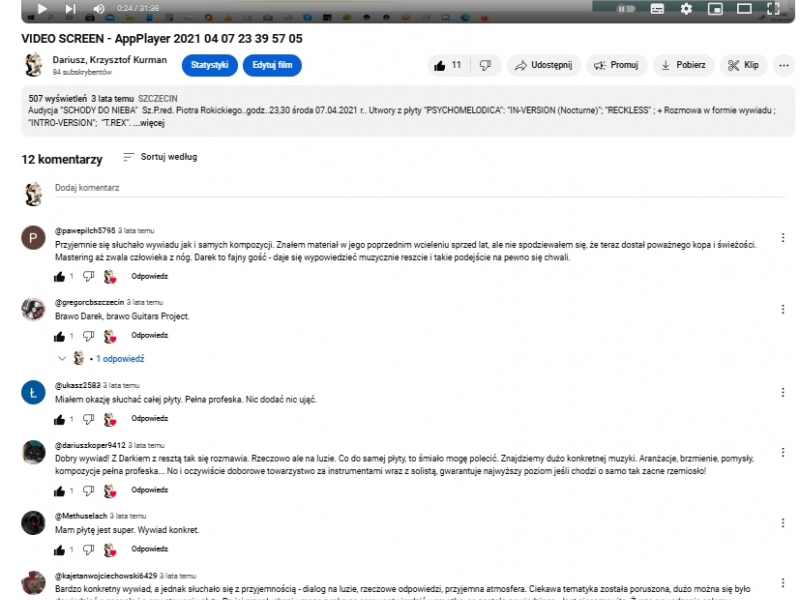
Task: Open options menu for @pawepilch5795 comment
Action: [x=782, y=238]
